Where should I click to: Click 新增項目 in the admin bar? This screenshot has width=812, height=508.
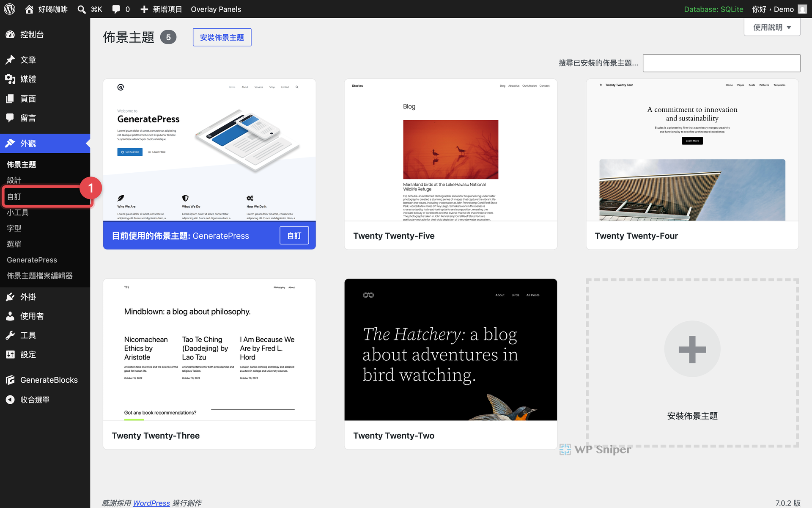(167, 9)
